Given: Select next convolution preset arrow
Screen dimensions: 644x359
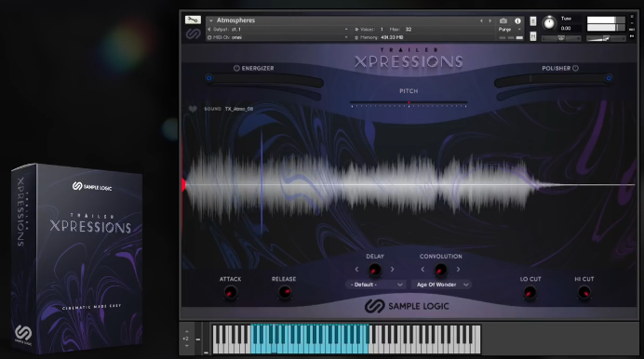Looking at the screenshot, I should pos(459,270).
